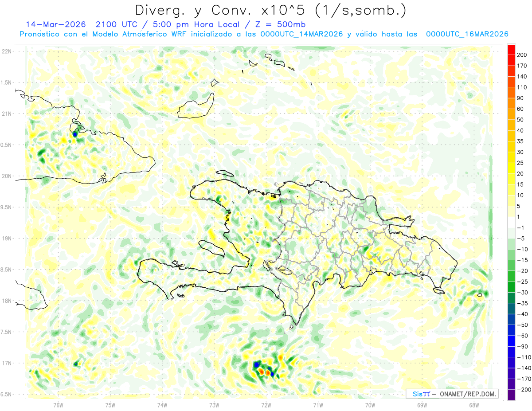Click the "-110" colorbar label
The height and width of the screenshot is (411, 532).
pyautogui.click(x=524, y=357)
